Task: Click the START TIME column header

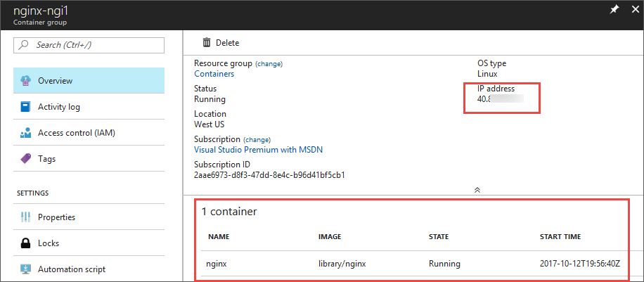Action: (x=560, y=237)
